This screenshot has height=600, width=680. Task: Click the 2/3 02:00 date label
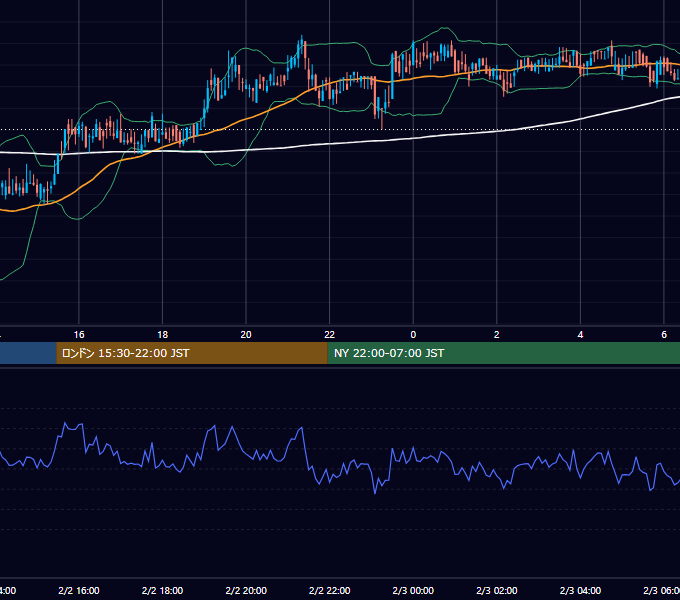coord(497,590)
